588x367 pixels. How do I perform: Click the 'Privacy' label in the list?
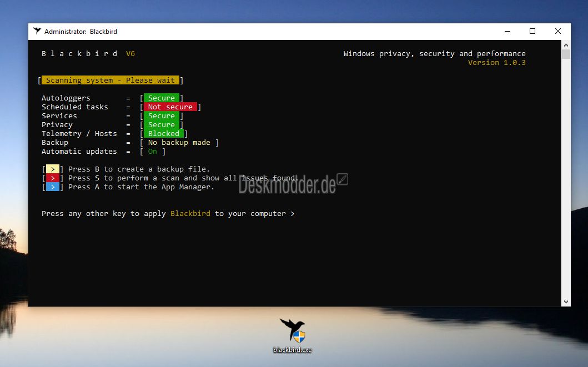57,125
